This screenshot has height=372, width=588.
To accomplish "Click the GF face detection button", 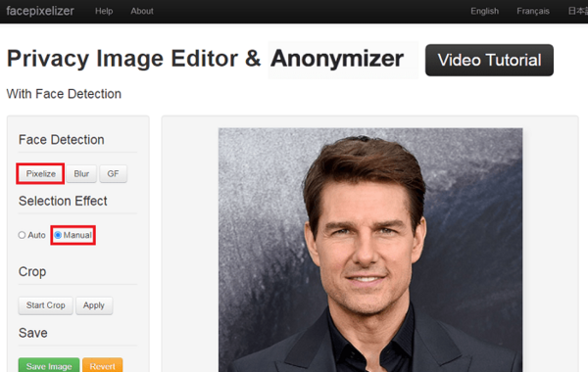I will point(113,174).
